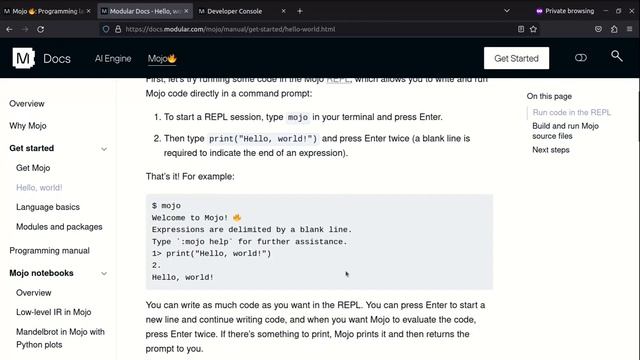Click the Get Started button

[x=516, y=58]
